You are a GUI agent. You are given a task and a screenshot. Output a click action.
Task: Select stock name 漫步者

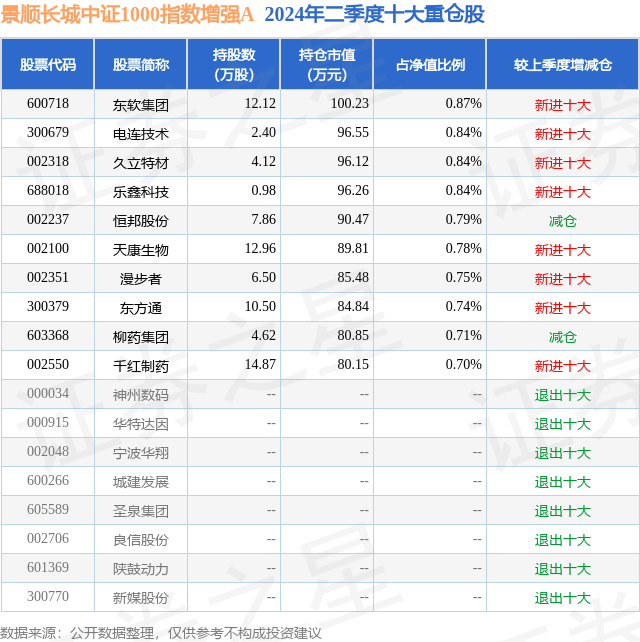coord(141,280)
